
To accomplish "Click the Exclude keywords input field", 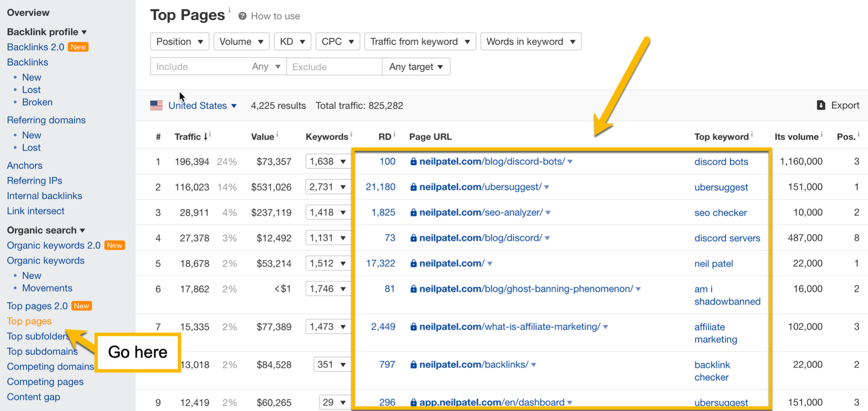I will point(334,67).
